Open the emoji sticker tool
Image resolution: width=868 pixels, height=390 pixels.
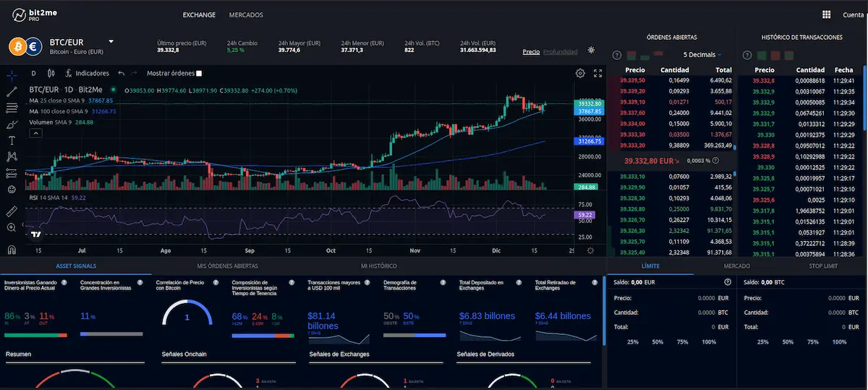(12, 190)
